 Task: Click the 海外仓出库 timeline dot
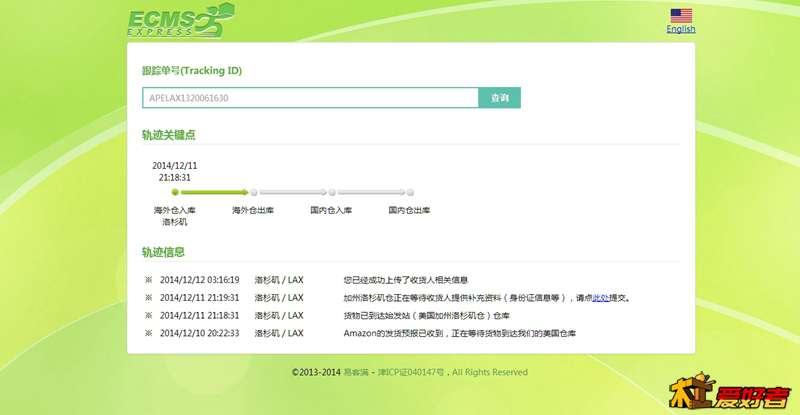coord(254,192)
